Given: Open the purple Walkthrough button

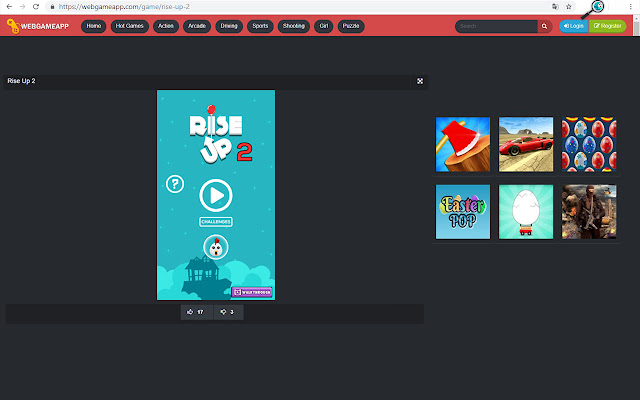Looking at the screenshot, I should pyautogui.click(x=252, y=292).
